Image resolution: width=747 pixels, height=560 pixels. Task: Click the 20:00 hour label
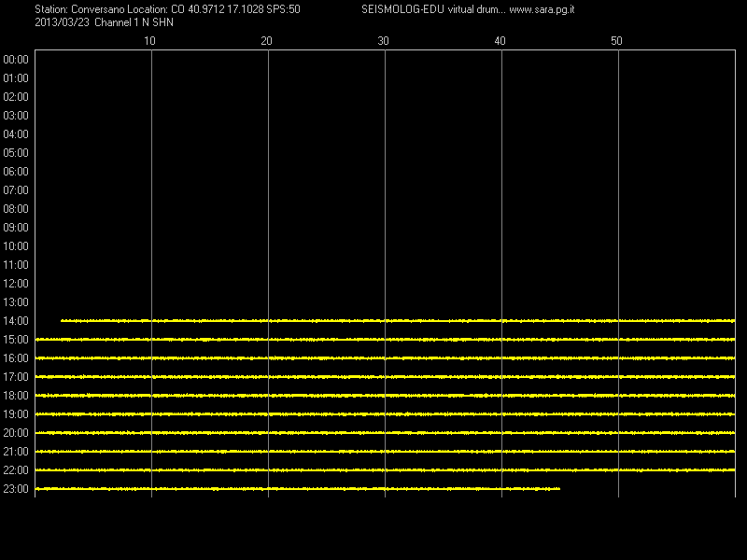coord(16,433)
